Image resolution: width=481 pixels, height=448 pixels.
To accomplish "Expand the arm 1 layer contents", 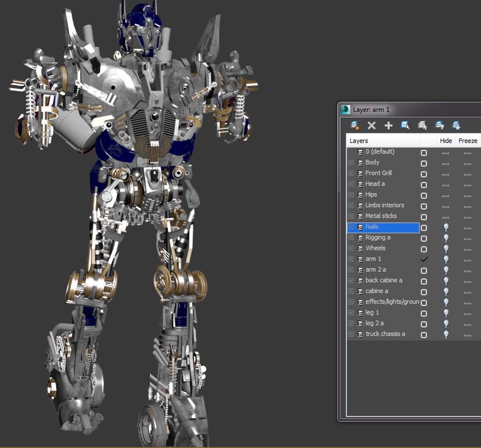I will [351, 259].
